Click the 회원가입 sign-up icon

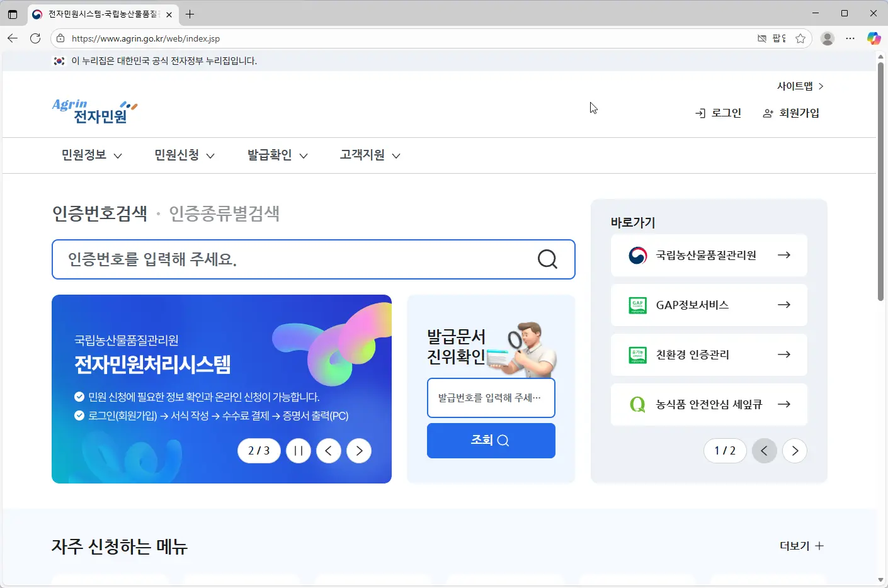(767, 113)
